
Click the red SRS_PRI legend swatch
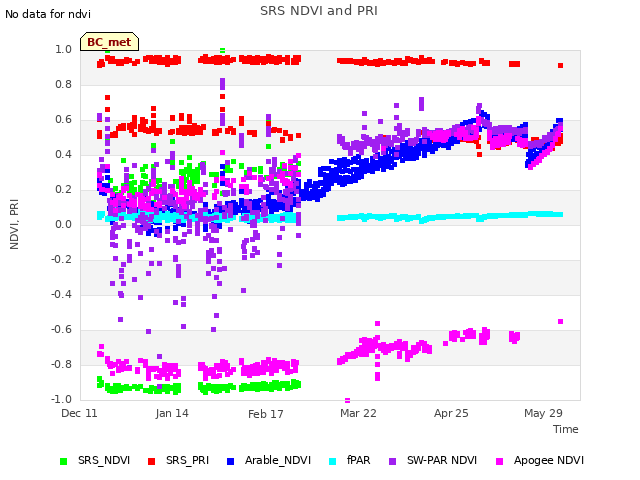click(151, 461)
